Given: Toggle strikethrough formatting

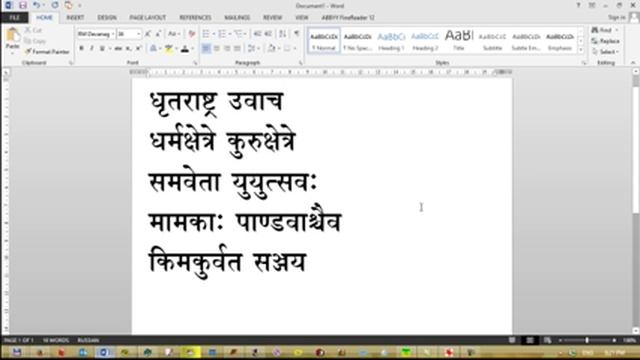Looking at the screenshot, I should tap(118, 49).
